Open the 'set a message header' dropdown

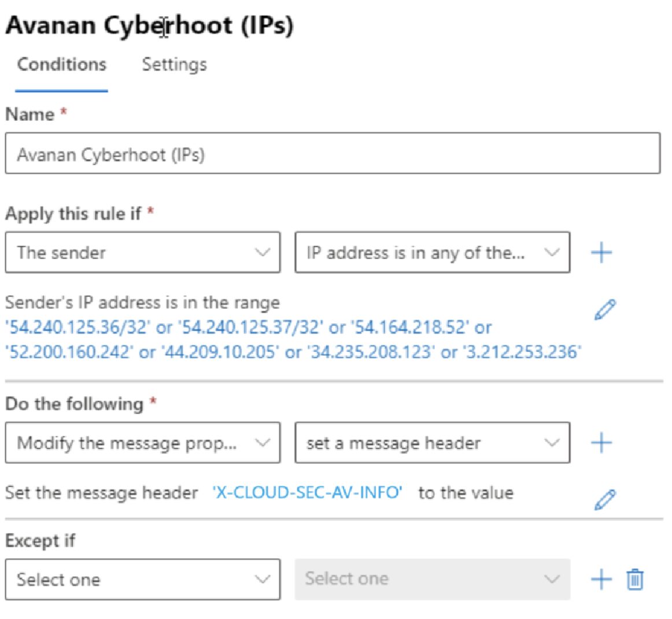pos(433,443)
